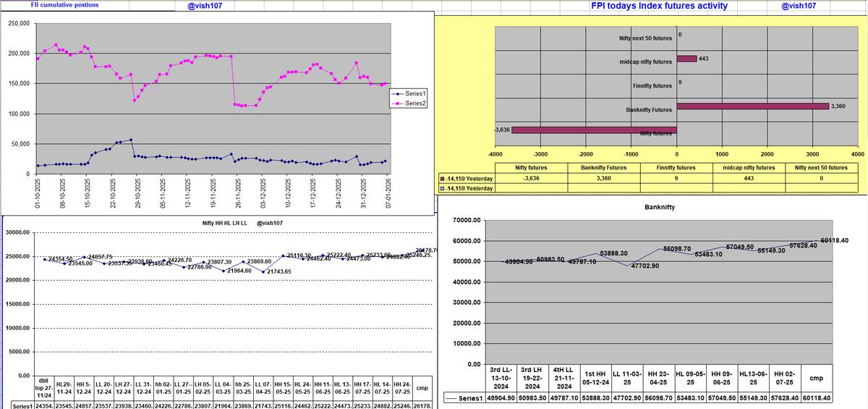The height and width of the screenshot is (409, 868).
Task: Click the 56098.70 data label on Banknifty chart
Action: [x=676, y=248]
